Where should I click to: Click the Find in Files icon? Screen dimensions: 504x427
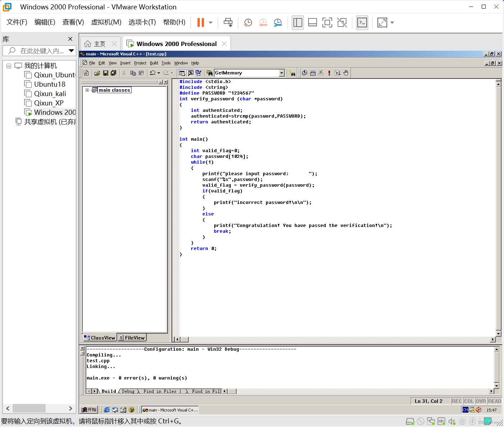pos(210,73)
